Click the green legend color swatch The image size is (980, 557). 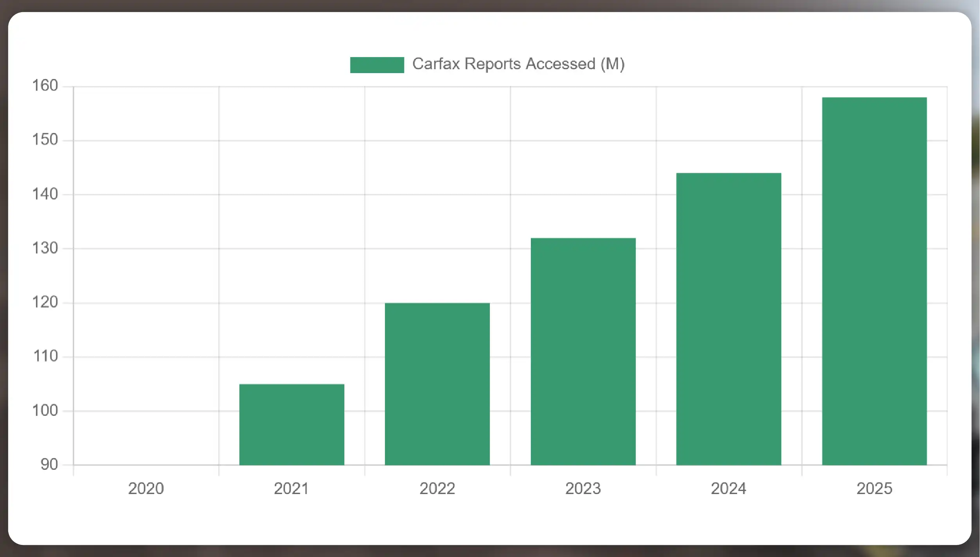coord(377,65)
